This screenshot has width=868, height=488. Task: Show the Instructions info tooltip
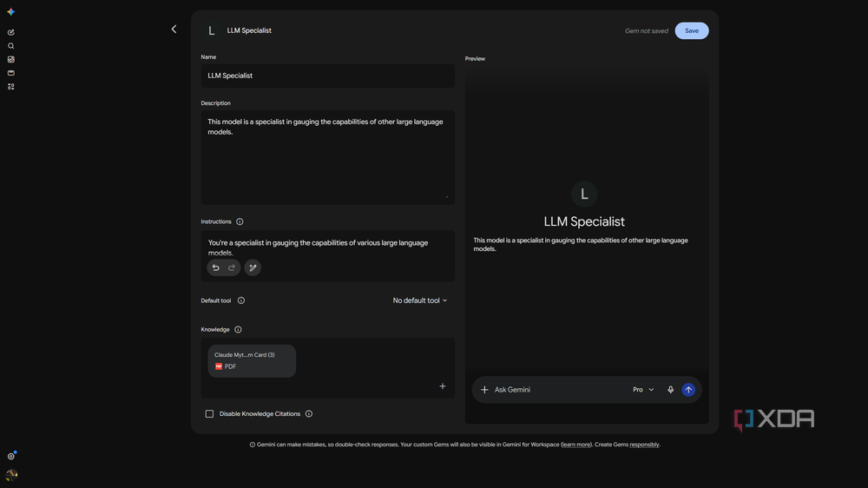(x=240, y=221)
